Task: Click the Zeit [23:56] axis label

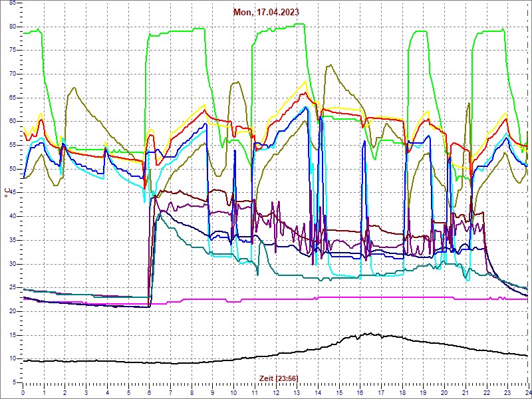Action: [279, 378]
